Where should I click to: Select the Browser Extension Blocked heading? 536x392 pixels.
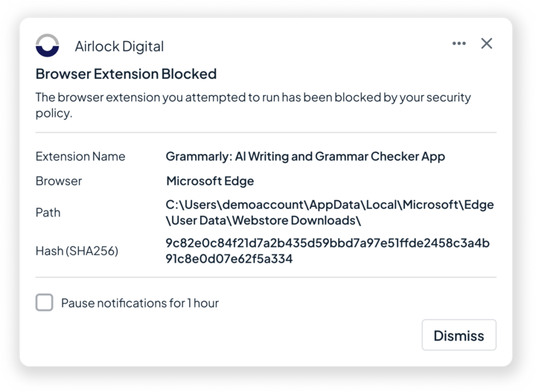coord(126,74)
